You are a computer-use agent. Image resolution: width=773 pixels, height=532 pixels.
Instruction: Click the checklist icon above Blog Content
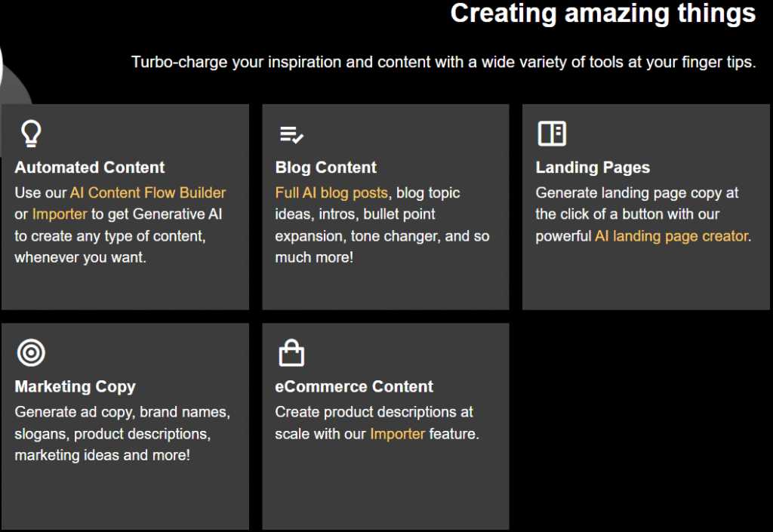coord(291,134)
